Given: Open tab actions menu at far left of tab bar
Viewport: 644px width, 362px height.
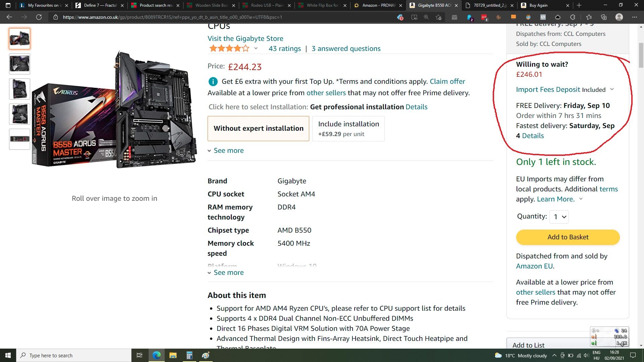Looking at the screenshot, I should 8,5.
